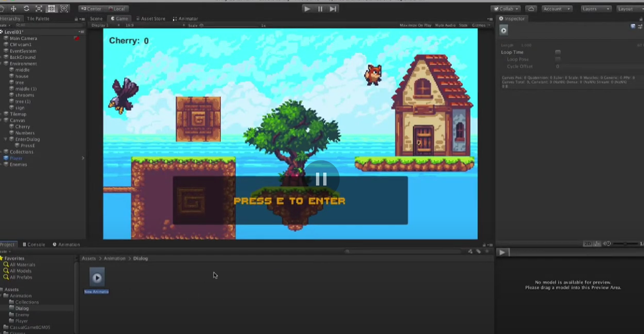The image size is (644, 334).
Task: Select the Scale tool in the toolbar
Action: [x=39, y=8]
